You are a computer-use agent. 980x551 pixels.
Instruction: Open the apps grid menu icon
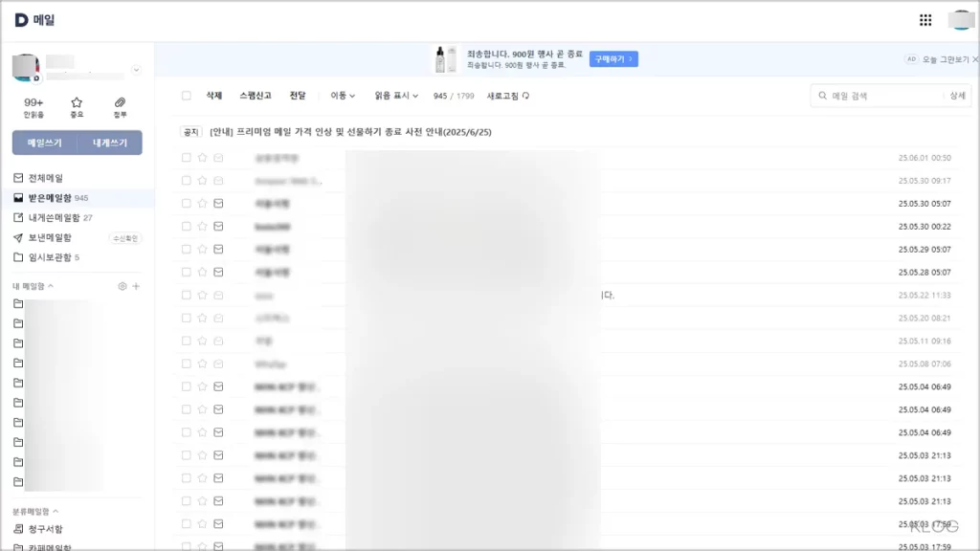[925, 20]
